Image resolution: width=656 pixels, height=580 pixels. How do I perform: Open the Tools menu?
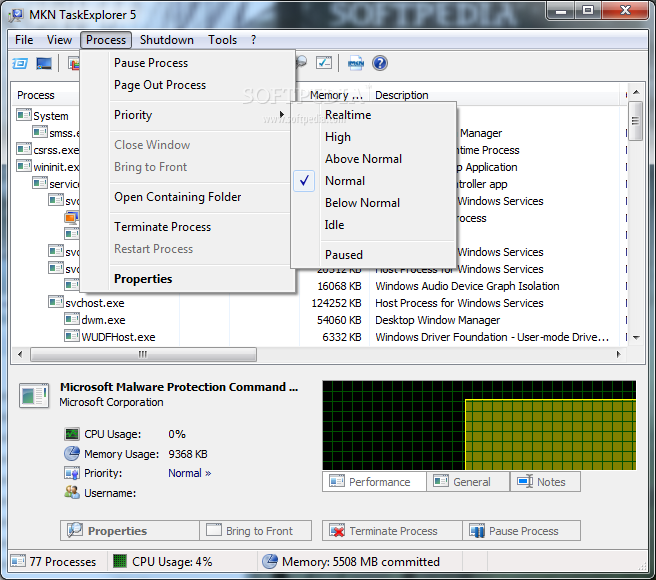[223, 40]
